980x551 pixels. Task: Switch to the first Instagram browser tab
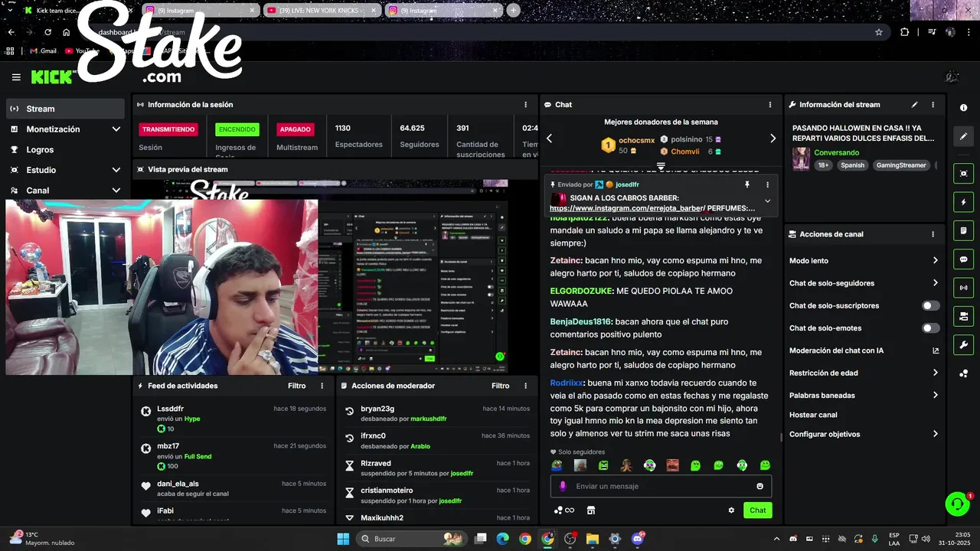(201, 11)
